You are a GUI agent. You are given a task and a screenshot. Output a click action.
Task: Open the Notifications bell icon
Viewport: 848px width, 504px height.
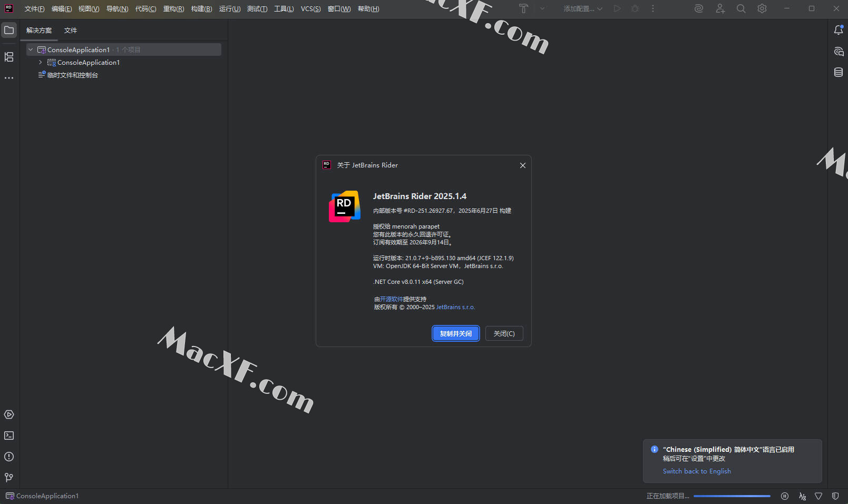click(x=839, y=30)
